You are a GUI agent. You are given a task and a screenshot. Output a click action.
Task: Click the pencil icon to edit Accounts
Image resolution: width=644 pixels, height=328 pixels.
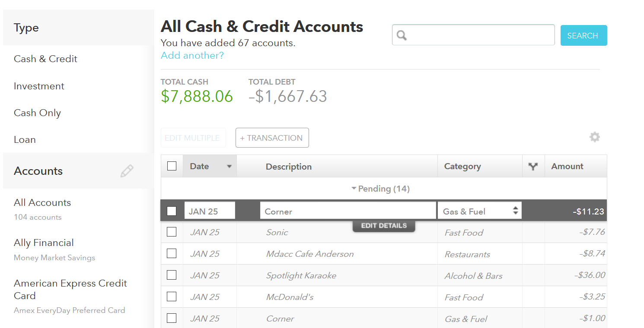tap(127, 171)
